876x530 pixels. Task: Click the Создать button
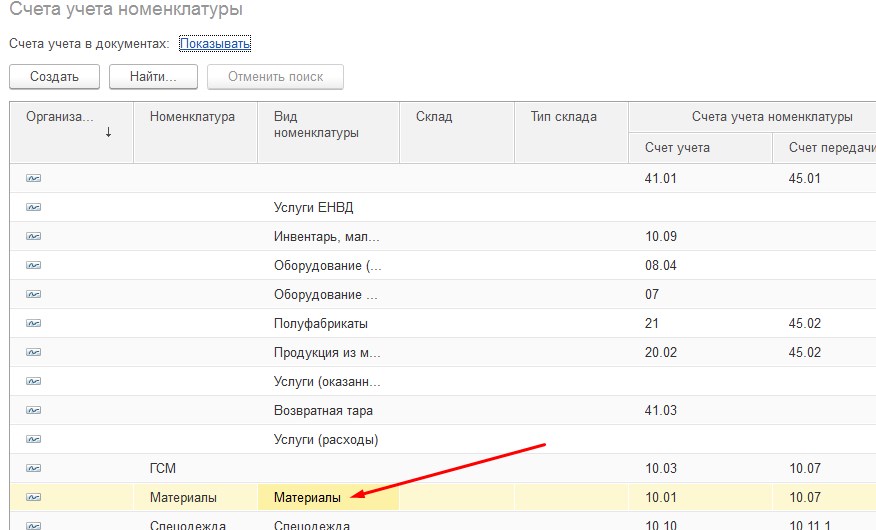tap(54, 77)
